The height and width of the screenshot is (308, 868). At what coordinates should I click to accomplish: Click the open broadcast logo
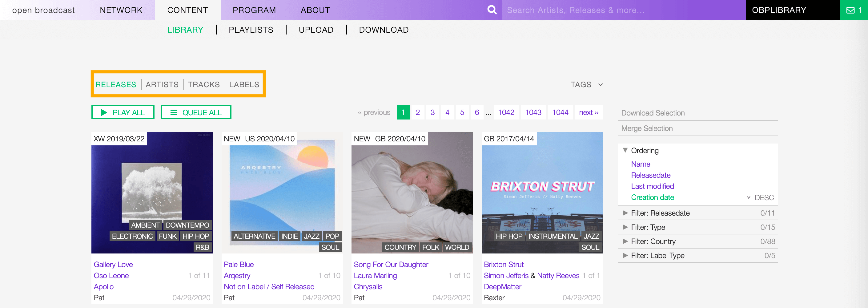tap(43, 10)
